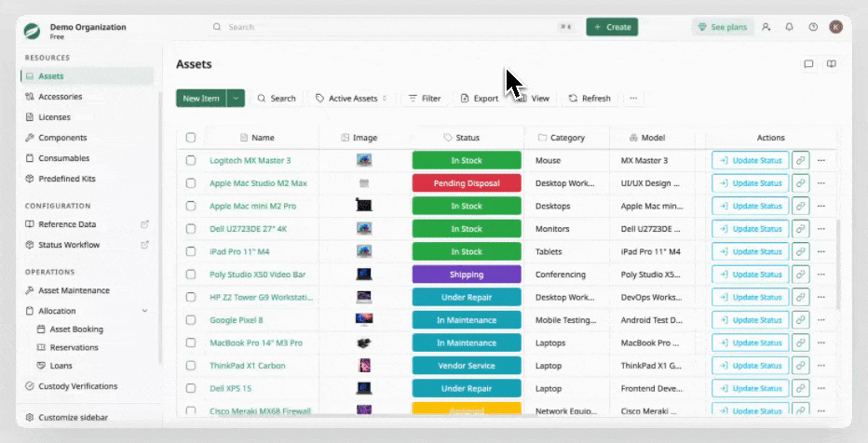Check the box for Logitech MX Master 3
This screenshot has height=443, width=868.
[190, 160]
